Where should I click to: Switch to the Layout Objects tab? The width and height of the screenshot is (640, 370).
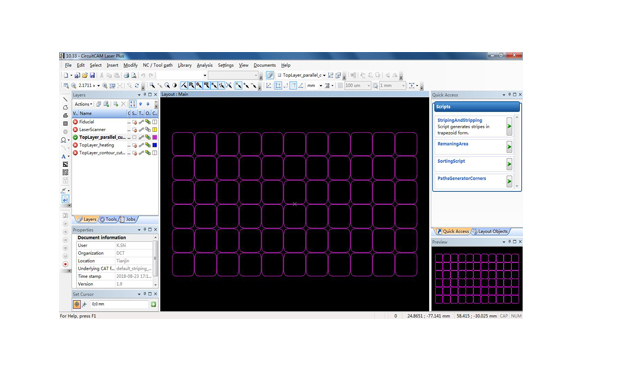tap(490, 231)
